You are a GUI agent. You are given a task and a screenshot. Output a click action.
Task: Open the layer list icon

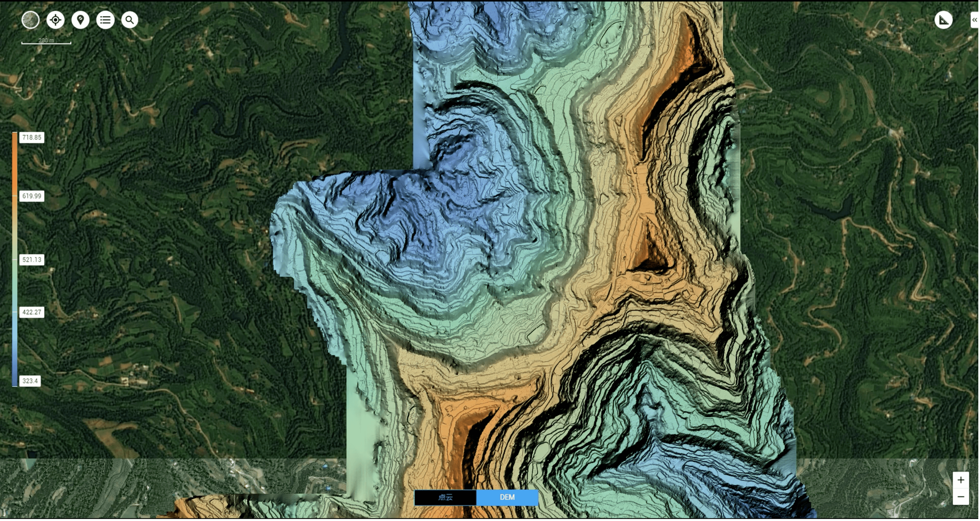(105, 20)
